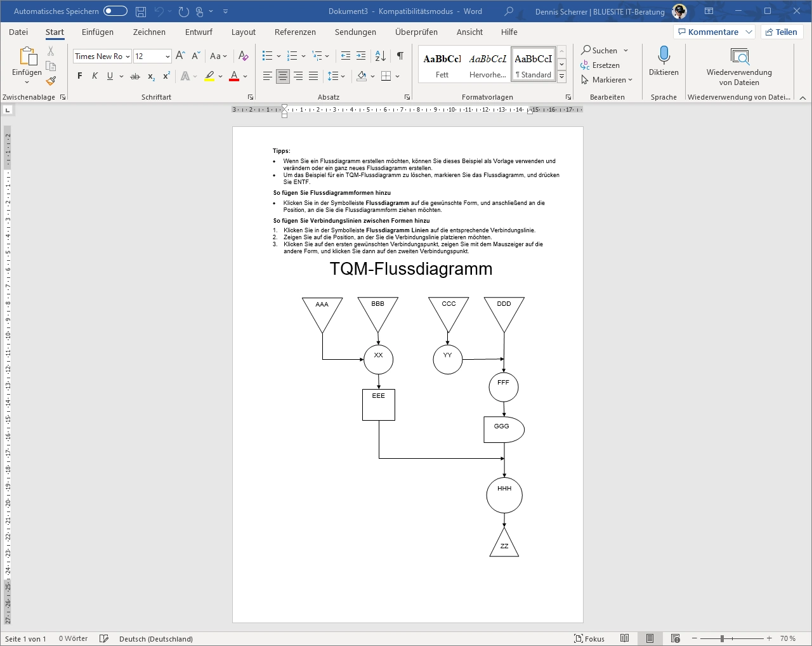Click zoom percentage 70 %
812x646 pixels.
coord(788,638)
